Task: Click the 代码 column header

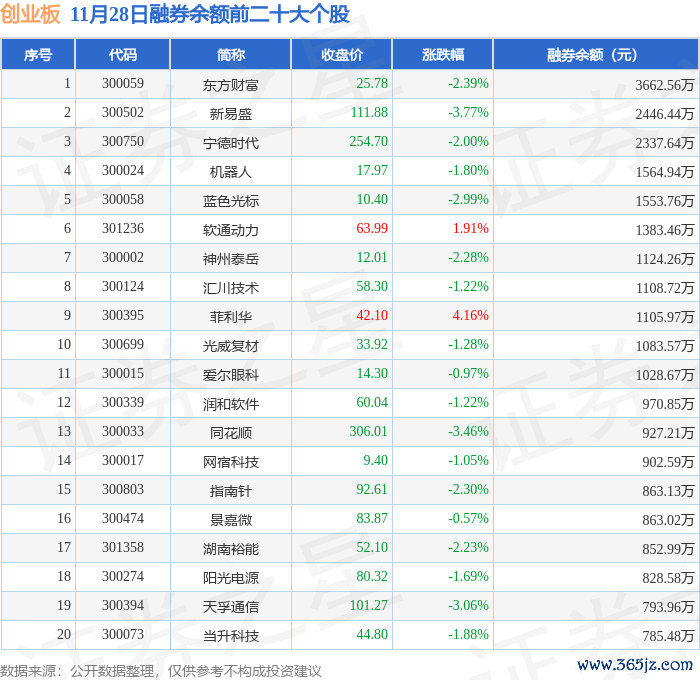Action: click(x=123, y=54)
